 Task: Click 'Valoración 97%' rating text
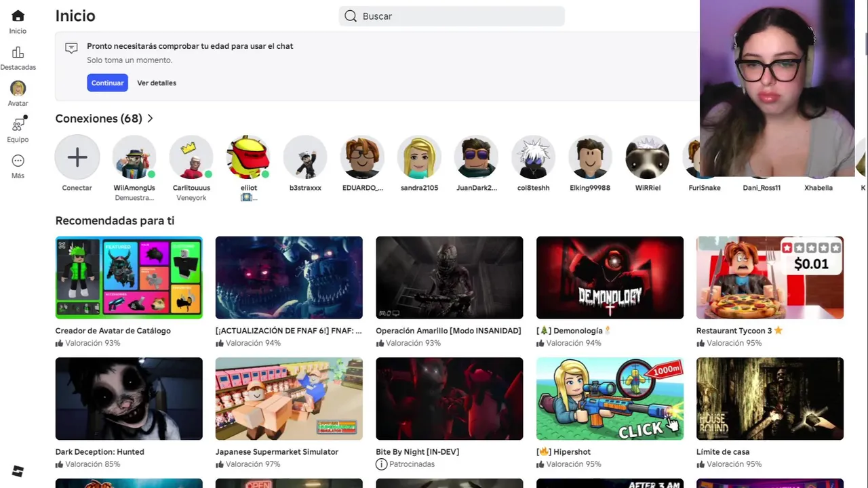tap(253, 464)
